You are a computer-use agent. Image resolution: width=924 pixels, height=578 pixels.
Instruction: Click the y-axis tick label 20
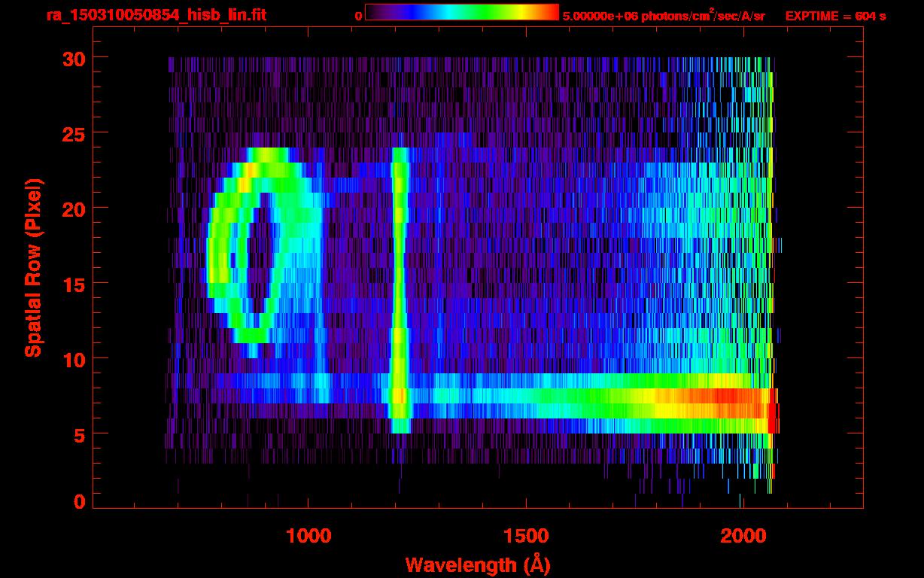(x=75, y=208)
